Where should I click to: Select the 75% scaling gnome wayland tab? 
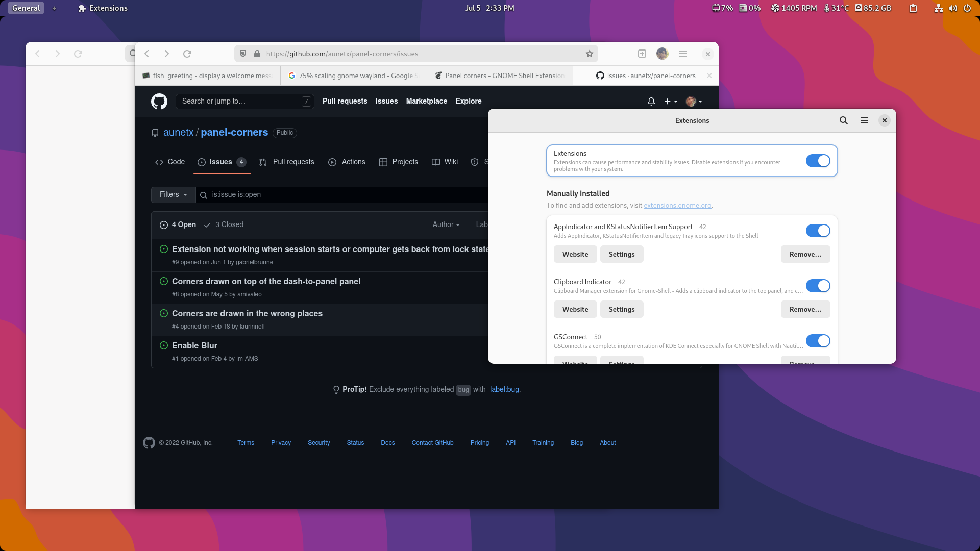tap(353, 76)
